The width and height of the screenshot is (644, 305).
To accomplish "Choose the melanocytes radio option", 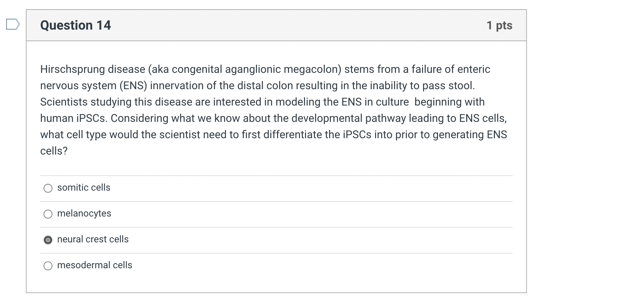I will coord(48,214).
